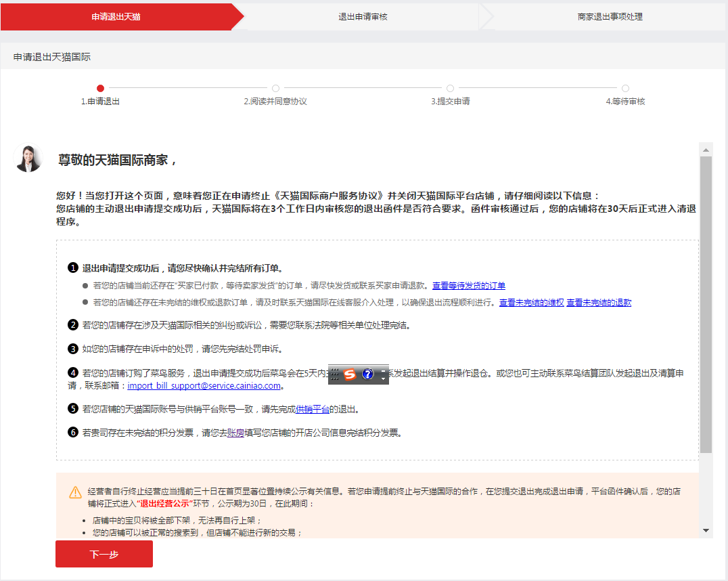This screenshot has width=728, height=581.
Task: Click the scrollbar up arrow
Action: (x=706, y=150)
